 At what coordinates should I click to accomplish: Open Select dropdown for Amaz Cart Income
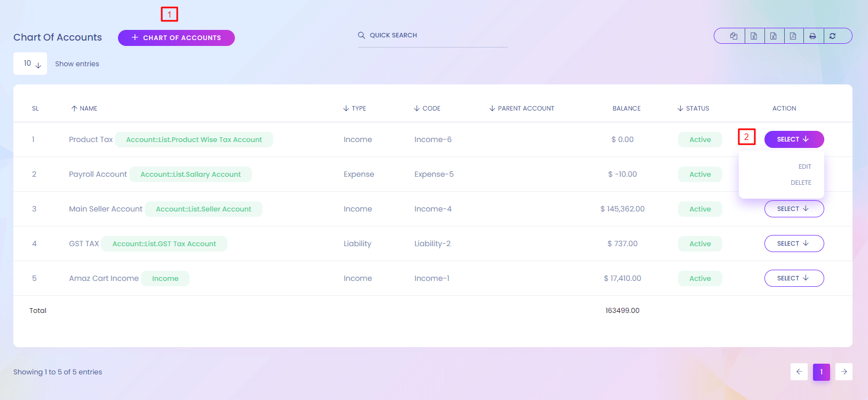pyautogui.click(x=794, y=278)
